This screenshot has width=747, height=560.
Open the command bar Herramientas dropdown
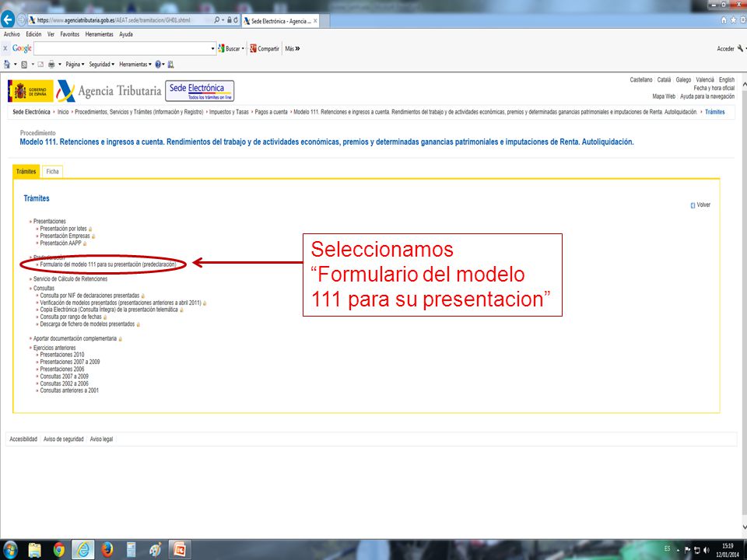pyautogui.click(x=135, y=65)
